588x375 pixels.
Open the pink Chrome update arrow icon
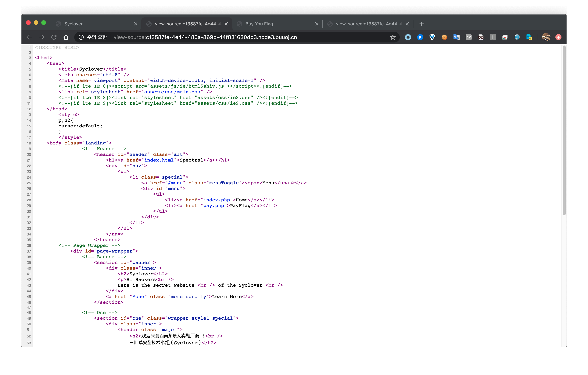(558, 37)
